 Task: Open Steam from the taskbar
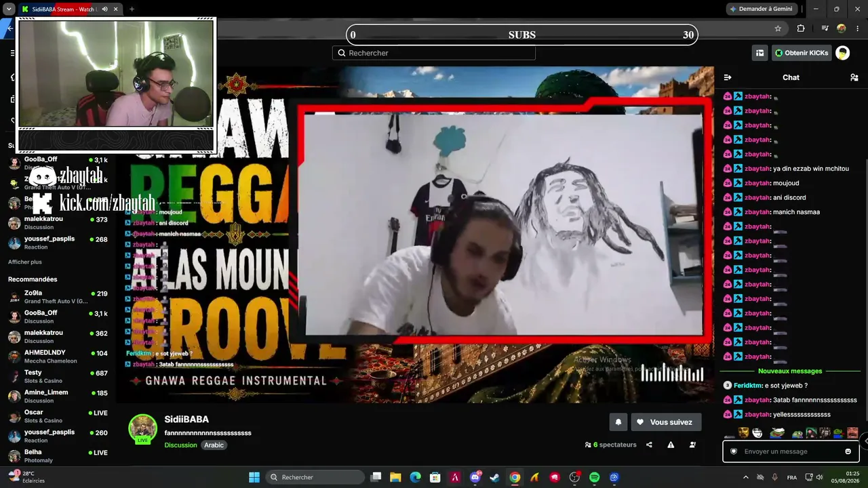coord(495,477)
